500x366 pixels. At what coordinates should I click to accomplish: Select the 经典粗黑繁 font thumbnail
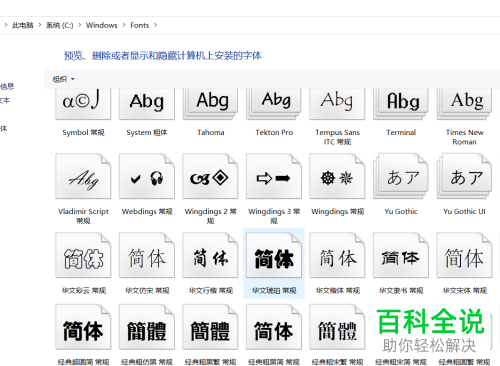pyautogui.click(x=210, y=327)
